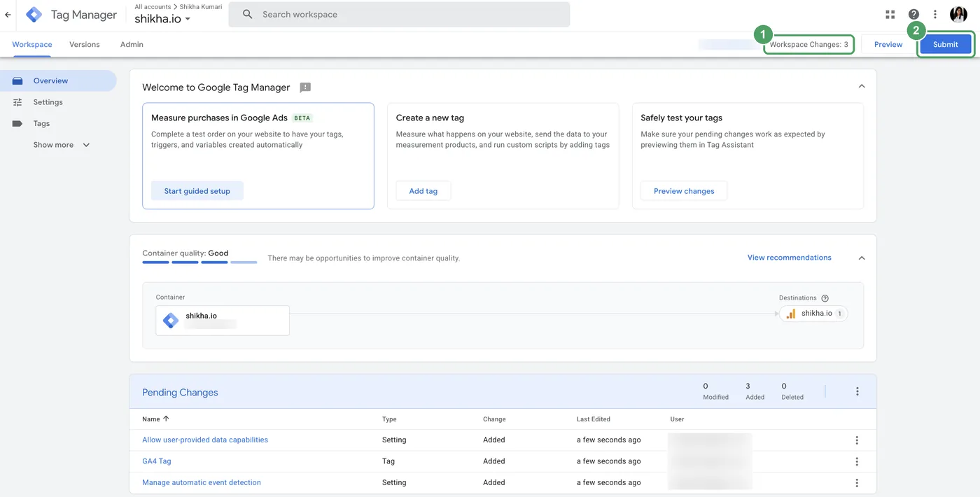Click the Submit button
Screen dimensions: 980x497
[x=945, y=44]
